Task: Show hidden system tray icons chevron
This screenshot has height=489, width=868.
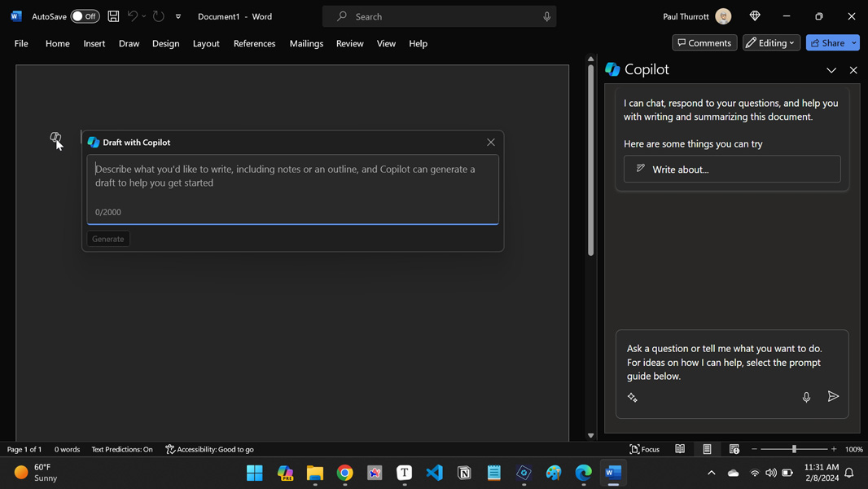Action: (712, 473)
